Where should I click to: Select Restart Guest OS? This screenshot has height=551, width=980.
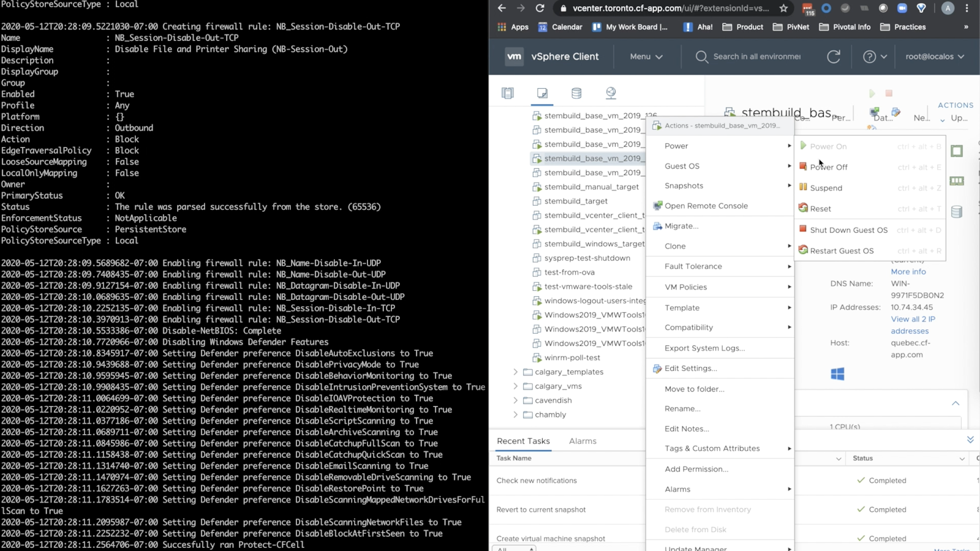pos(870,251)
